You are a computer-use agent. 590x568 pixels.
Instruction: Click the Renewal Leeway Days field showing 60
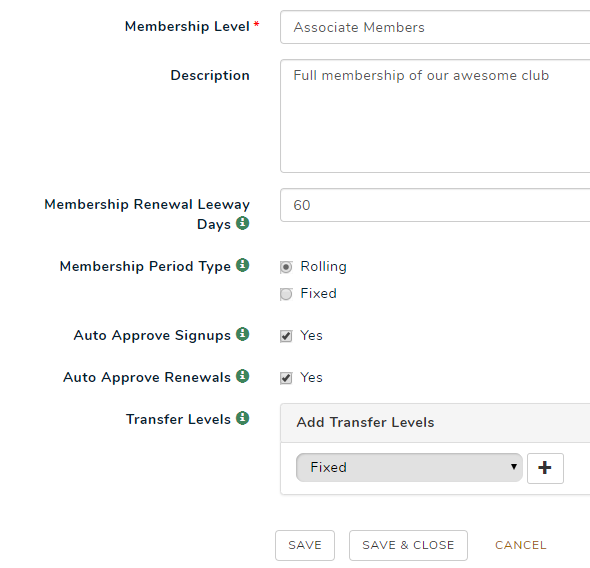point(435,205)
